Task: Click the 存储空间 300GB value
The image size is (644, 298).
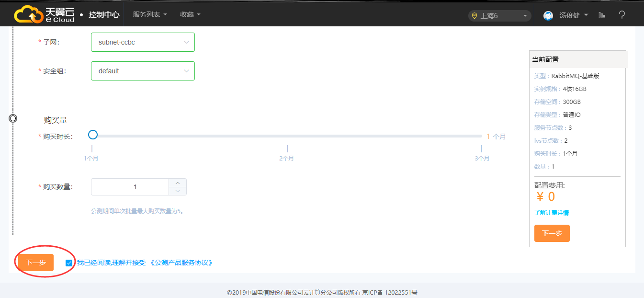Action: (572, 102)
